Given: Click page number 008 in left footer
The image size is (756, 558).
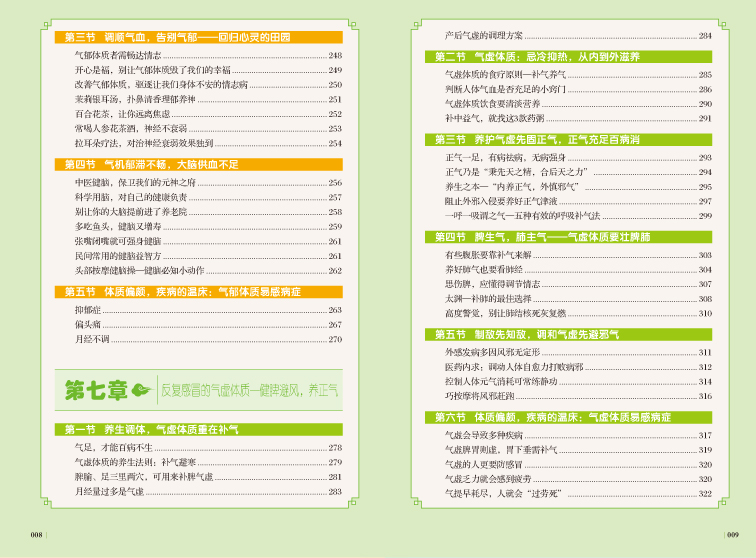Looking at the screenshot, I should point(37,535).
